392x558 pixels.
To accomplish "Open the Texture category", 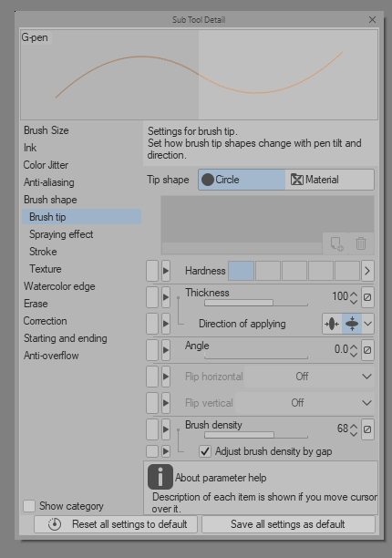I will tap(46, 269).
